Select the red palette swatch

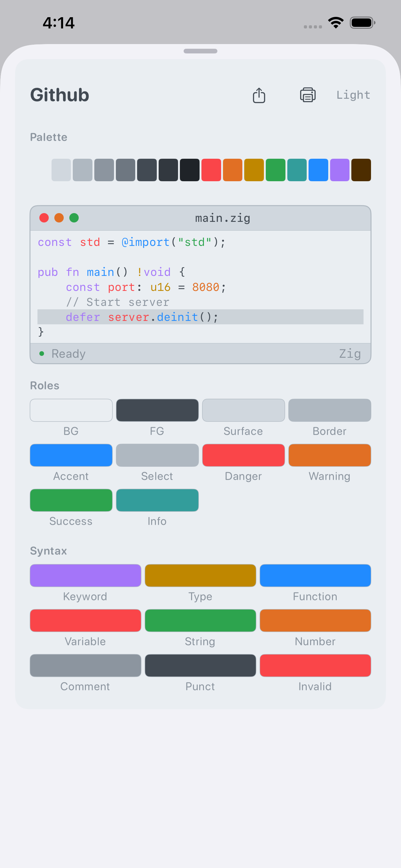coord(211,170)
